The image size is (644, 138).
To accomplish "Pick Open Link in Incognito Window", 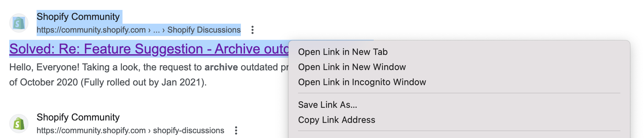I will pyautogui.click(x=362, y=82).
